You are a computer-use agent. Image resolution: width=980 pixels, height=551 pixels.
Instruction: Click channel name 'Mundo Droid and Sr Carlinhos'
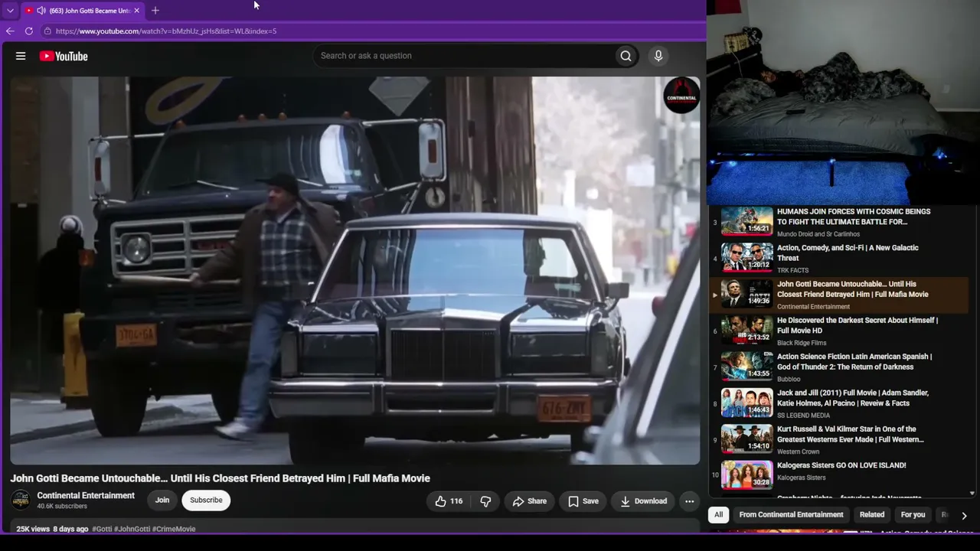818,234
